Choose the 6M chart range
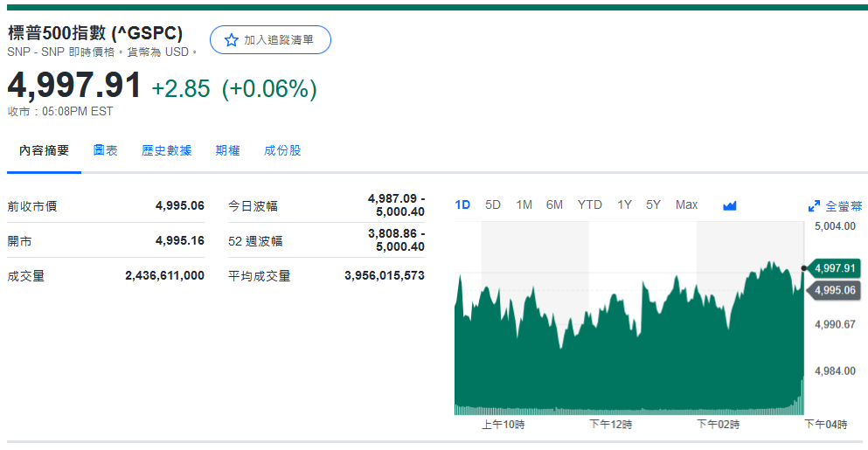This screenshot has width=868, height=450. (554, 204)
